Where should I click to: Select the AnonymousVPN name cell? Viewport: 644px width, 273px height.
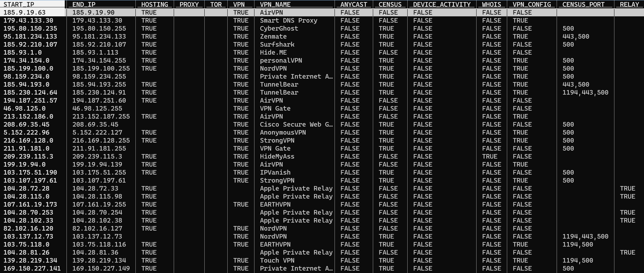coord(283,133)
